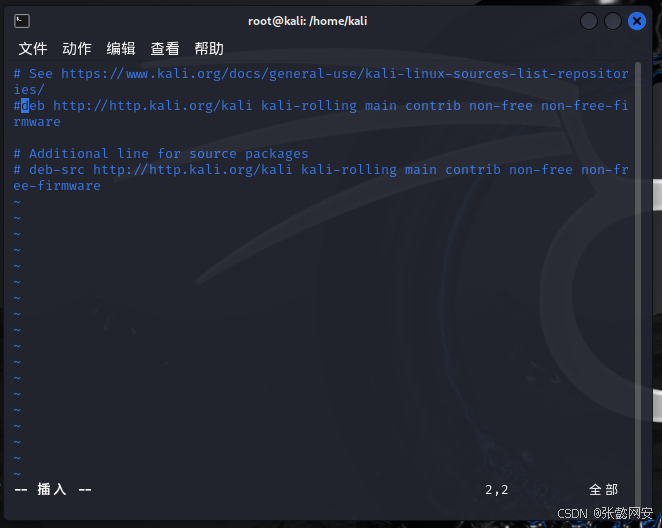This screenshot has height=528, width=662.
Task: Close the terminal with blue X button
Action: click(637, 21)
